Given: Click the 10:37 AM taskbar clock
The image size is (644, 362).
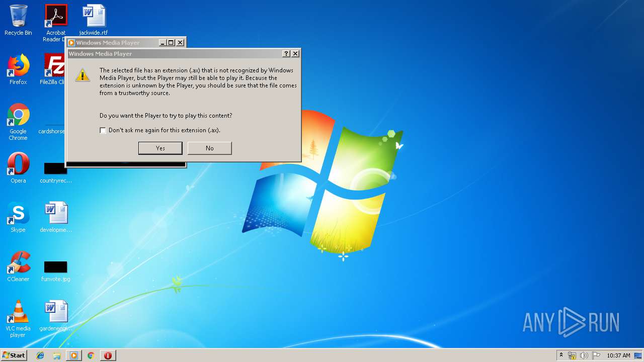Looking at the screenshot, I should click(x=618, y=355).
